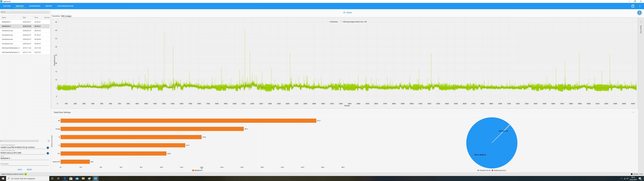Open Microsoft Edge from the taskbar
This screenshot has width=644, height=181.
(65, 178)
